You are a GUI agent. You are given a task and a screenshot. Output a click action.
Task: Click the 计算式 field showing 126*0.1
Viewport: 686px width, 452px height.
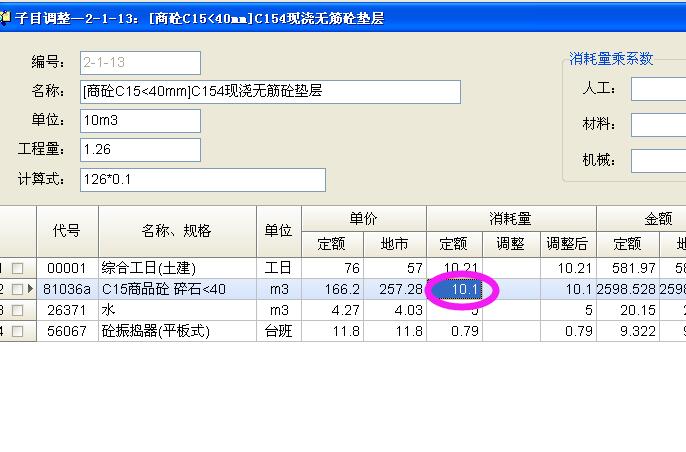pyautogui.click(x=203, y=180)
